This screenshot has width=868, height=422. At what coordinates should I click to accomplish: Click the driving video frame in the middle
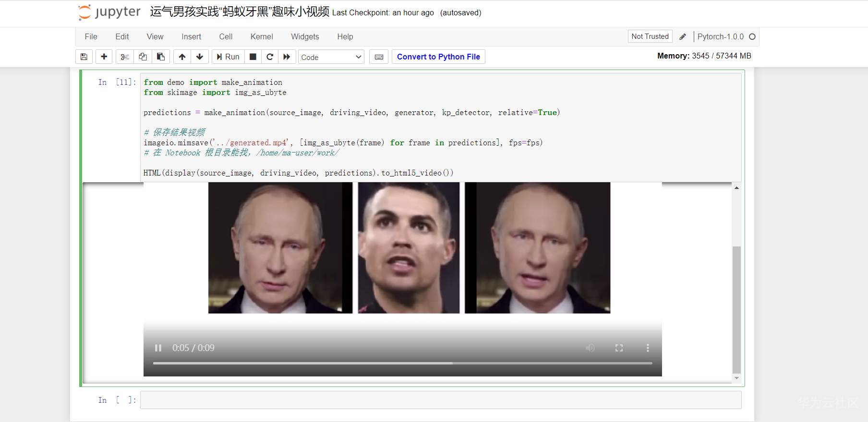[x=409, y=248]
